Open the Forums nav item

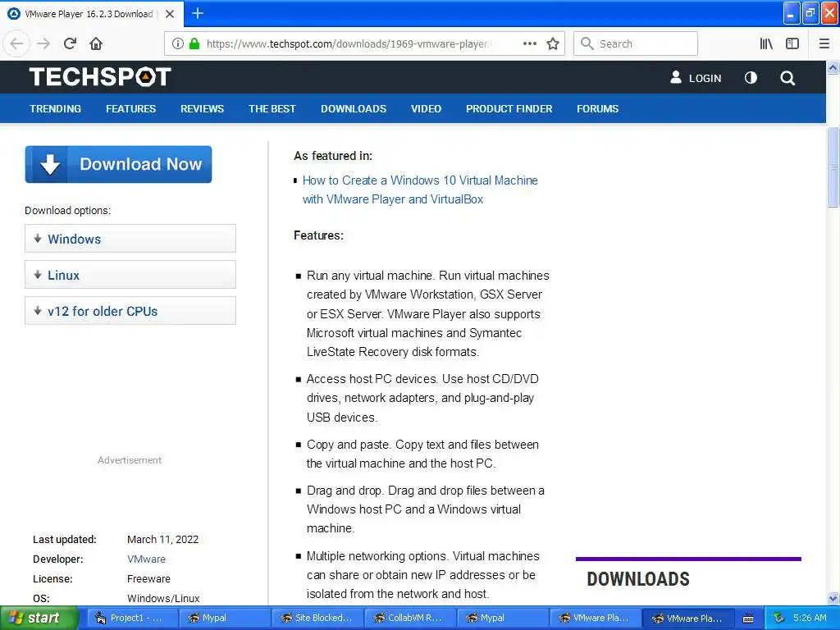tap(597, 109)
